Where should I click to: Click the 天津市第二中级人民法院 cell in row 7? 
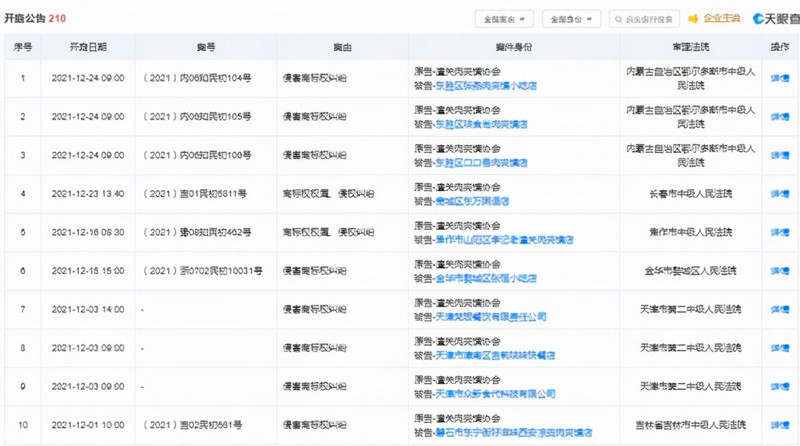tap(691, 309)
